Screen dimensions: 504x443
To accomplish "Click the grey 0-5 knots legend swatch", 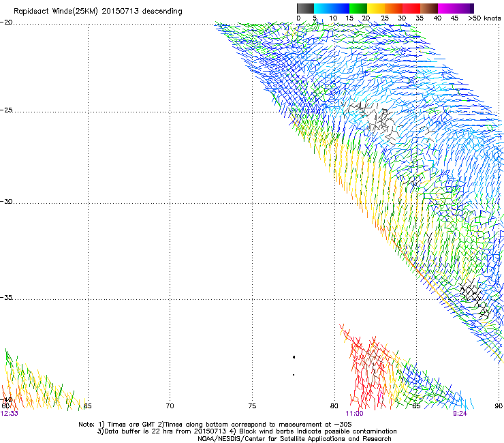I will tap(305, 8).
